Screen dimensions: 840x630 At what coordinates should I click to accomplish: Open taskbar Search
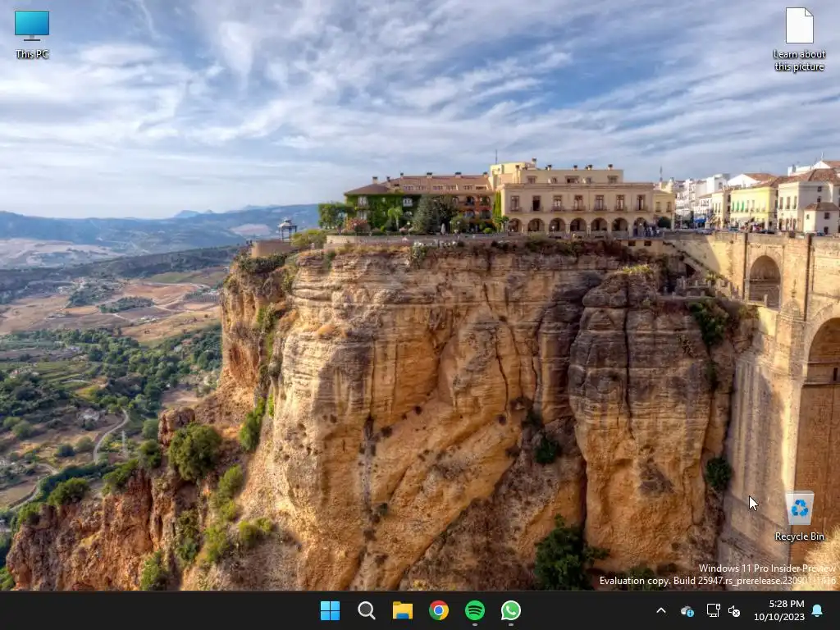click(367, 610)
